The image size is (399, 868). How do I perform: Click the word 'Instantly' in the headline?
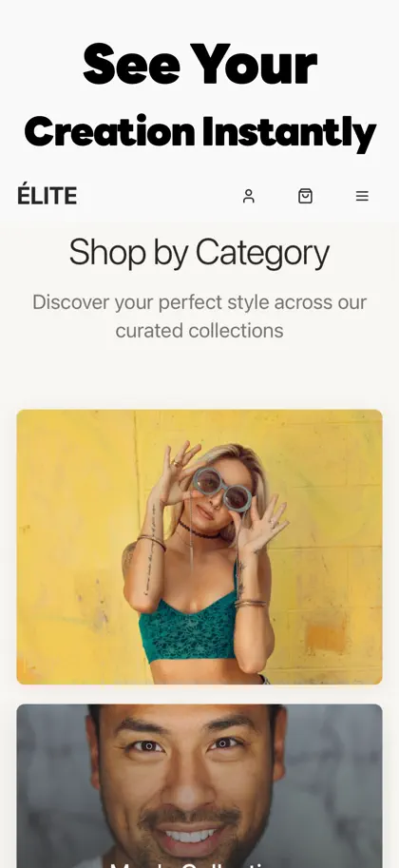tap(289, 133)
